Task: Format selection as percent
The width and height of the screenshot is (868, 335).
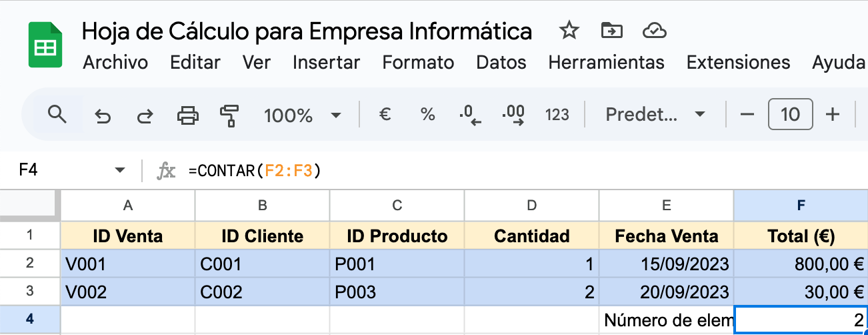Action: click(x=427, y=115)
